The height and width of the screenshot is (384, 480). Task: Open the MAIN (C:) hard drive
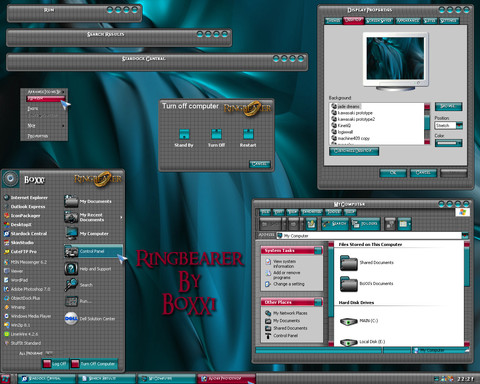click(x=359, y=321)
